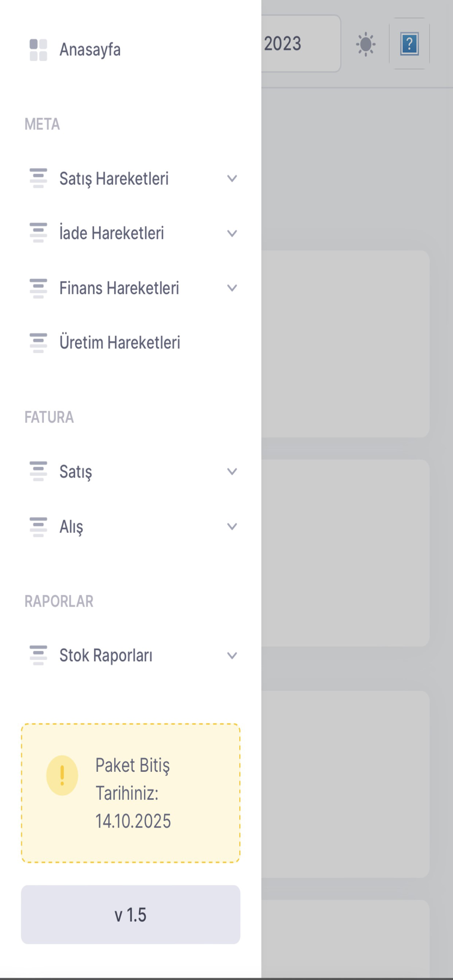Click the Üretim Hareketleri list icon
The width and height of the screenshot is (453, 980).
click(x=38, y=343)
